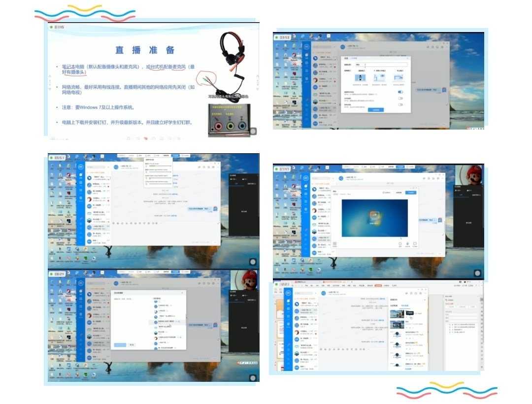Toggle the enabled switch in live settings dialog

click(x=400, y=92)
